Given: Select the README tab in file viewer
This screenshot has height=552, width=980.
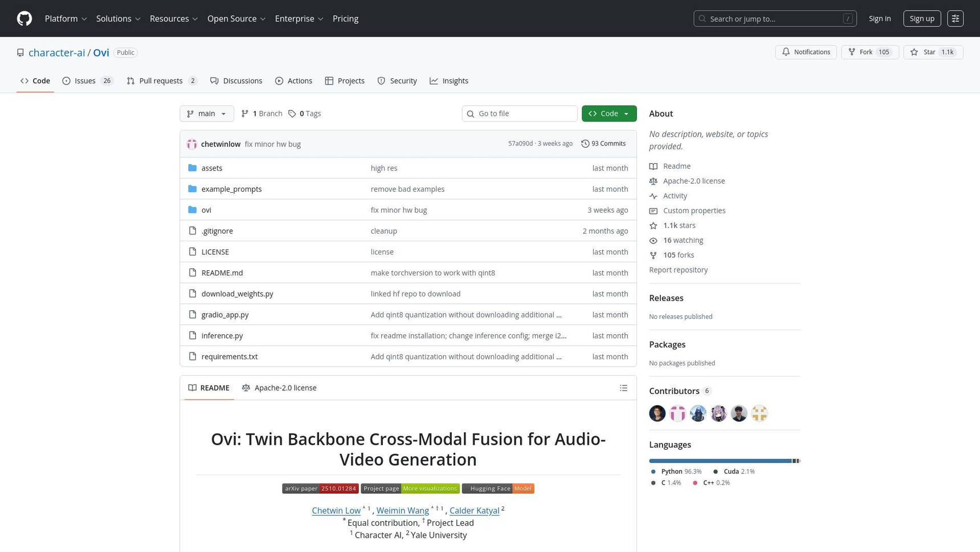Looking at the screenshot, I should pos(209,388).
